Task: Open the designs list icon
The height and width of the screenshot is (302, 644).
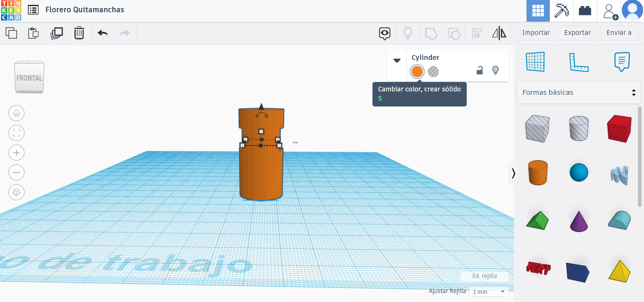Action: [x=33, y=9]
